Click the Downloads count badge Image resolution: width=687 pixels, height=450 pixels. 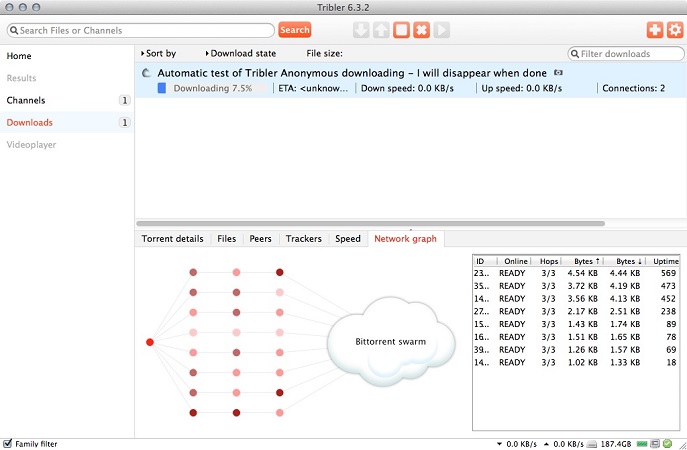coord(124,123)
